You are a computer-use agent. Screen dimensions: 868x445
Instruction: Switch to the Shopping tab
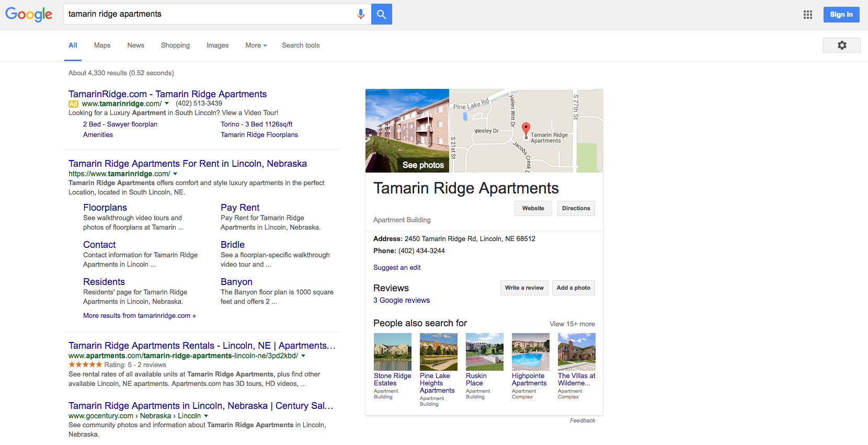tap(175, 45)
